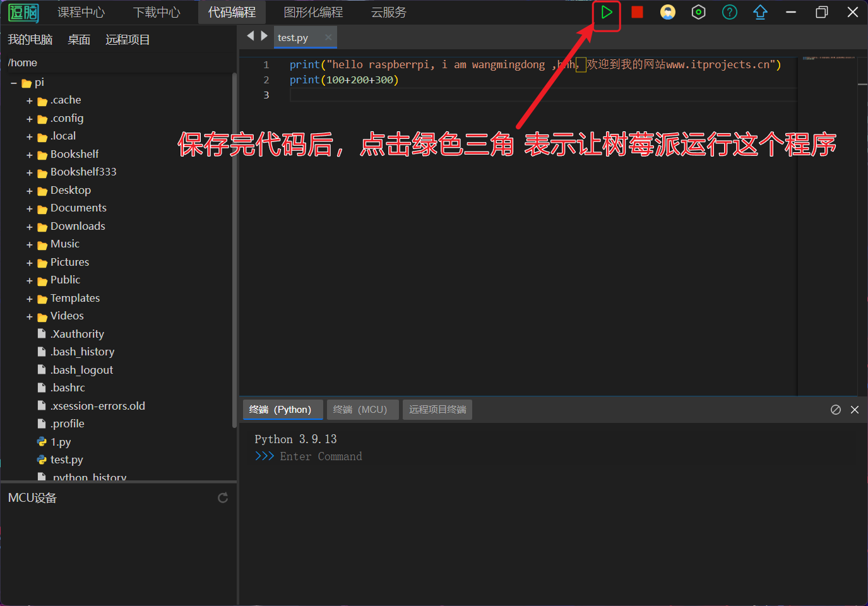Open the 云服务 menu
Screen dimensions: 868x606
(389, 13)
